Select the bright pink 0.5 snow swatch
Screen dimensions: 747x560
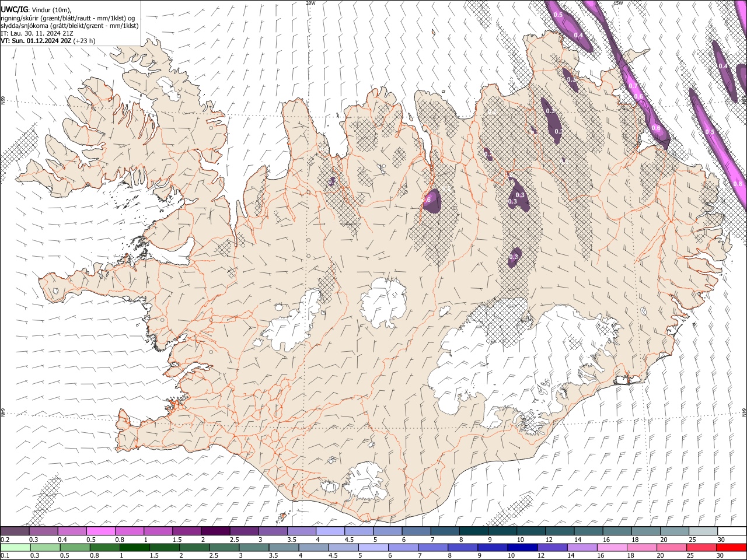click(101, 531)
